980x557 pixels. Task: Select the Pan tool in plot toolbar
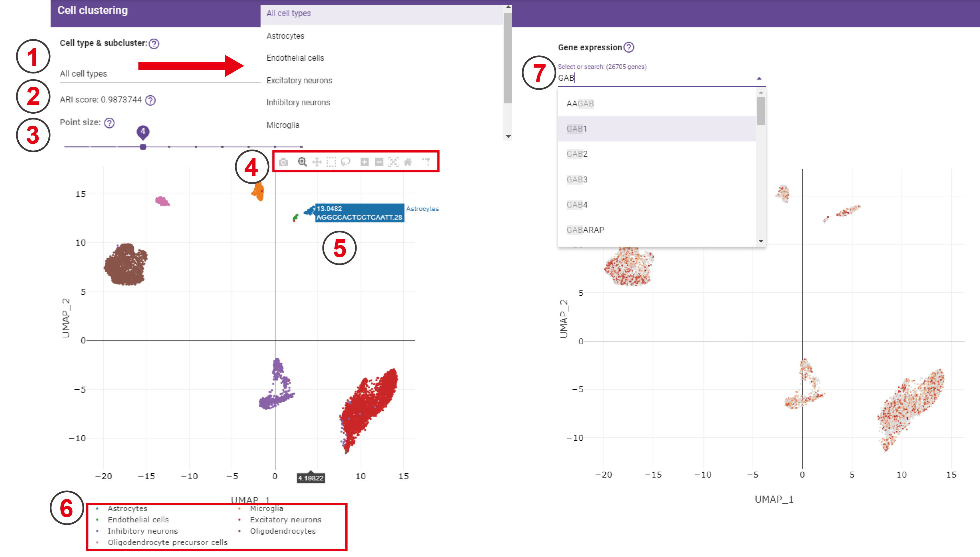(317, 162)
